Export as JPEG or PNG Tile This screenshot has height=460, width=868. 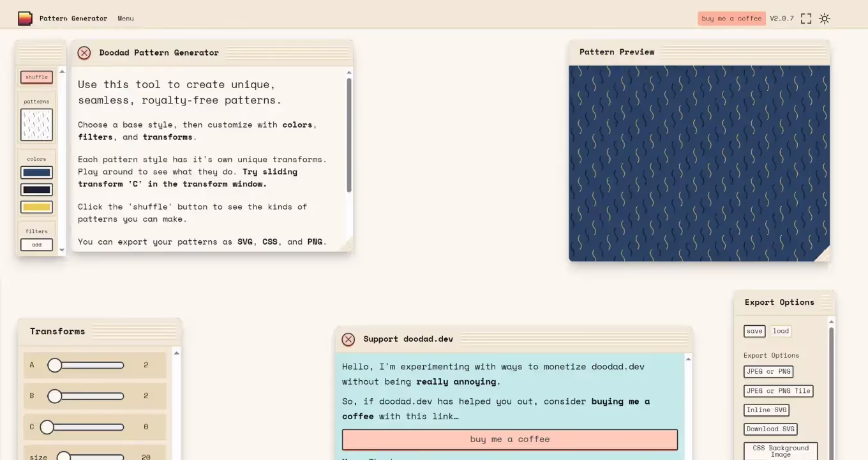[778, 391]
